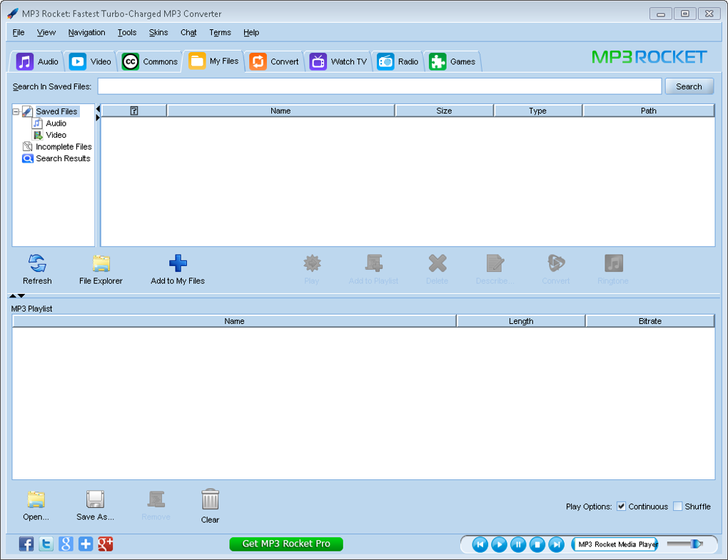Click the Describe icon
Screen dimensions: 728x560
tap(495, 263)
